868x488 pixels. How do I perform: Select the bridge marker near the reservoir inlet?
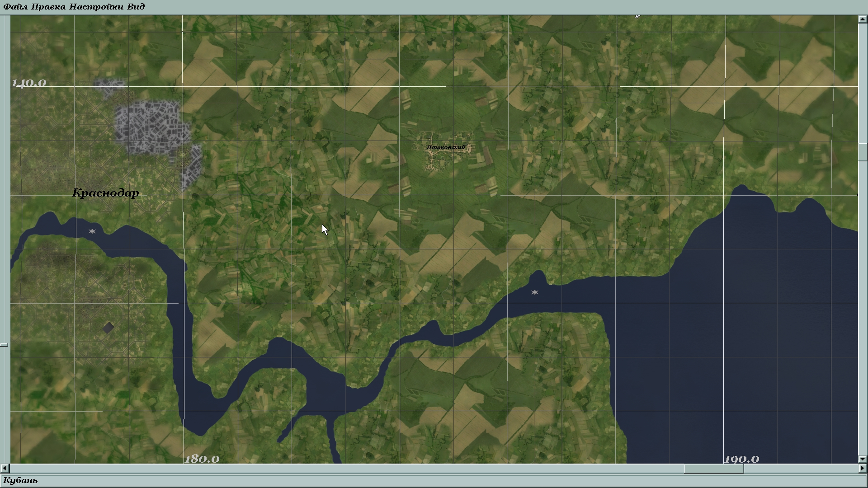(534, 292)
